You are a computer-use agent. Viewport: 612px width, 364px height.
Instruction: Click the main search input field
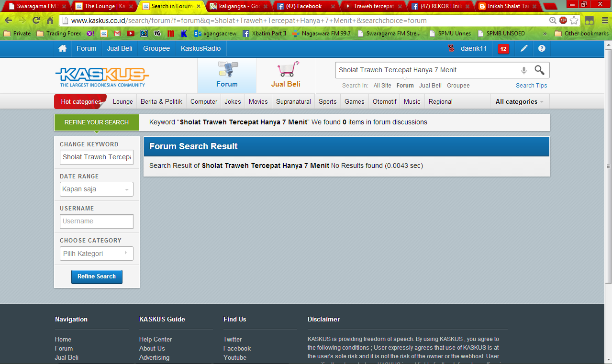(426, 70)
